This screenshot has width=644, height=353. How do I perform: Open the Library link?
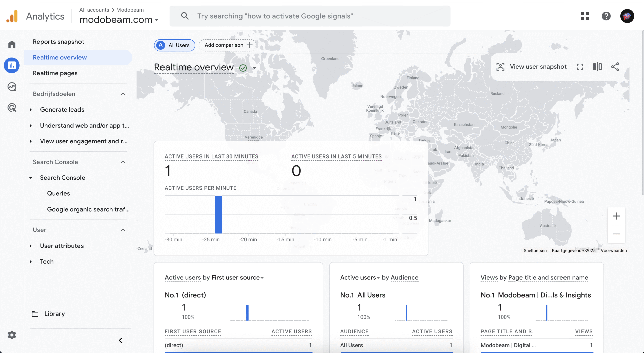click(55, 314)
